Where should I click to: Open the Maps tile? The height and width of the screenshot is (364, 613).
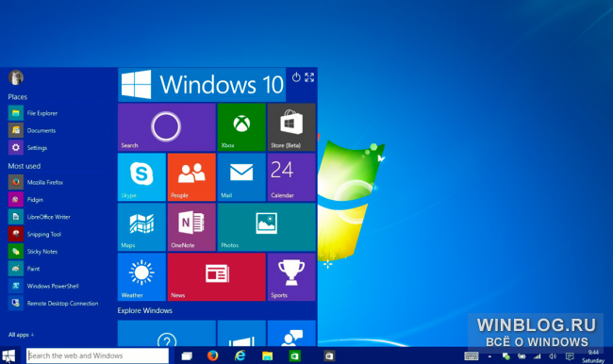click(x=141, y=227)
